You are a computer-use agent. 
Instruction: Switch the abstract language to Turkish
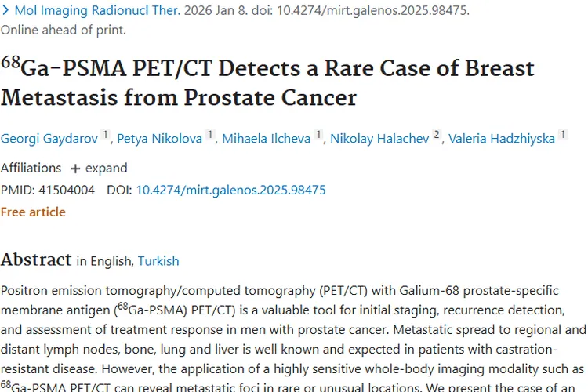pyautogui.click(x=158, y=261)
